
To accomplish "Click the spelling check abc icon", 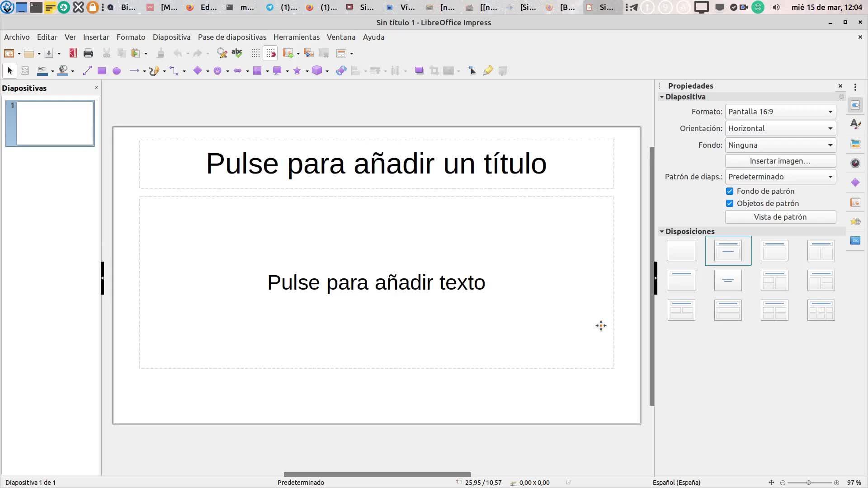I will pyautogui.click(x=237, y=53).
